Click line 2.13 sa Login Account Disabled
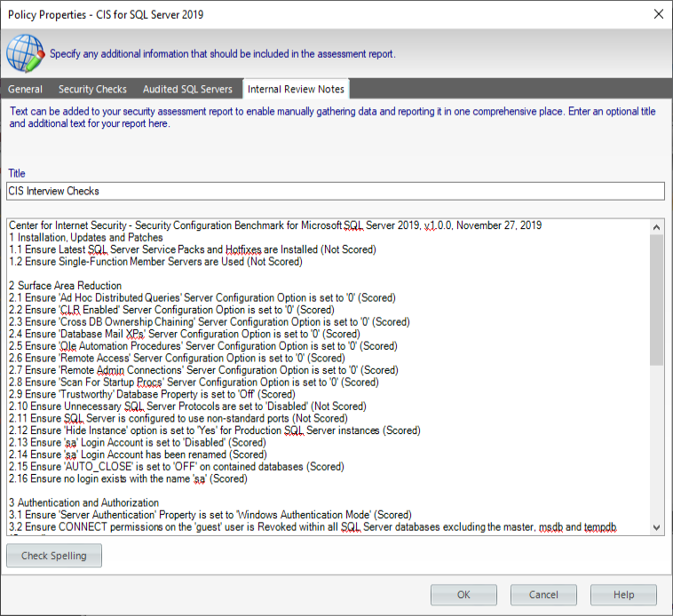Image resolution: width=673 pixels, height=616 pixels. (138, 442)
